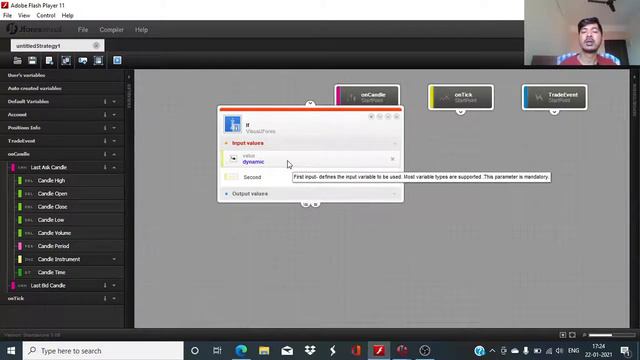Screen dimensions: 640x360
Task: Open the Flash Player View menu
Action: (24, 16)
